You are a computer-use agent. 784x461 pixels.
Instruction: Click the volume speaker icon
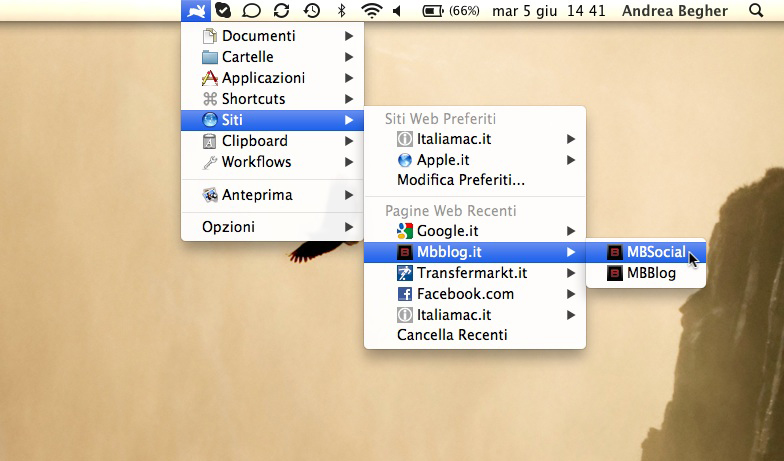point(397,10)
